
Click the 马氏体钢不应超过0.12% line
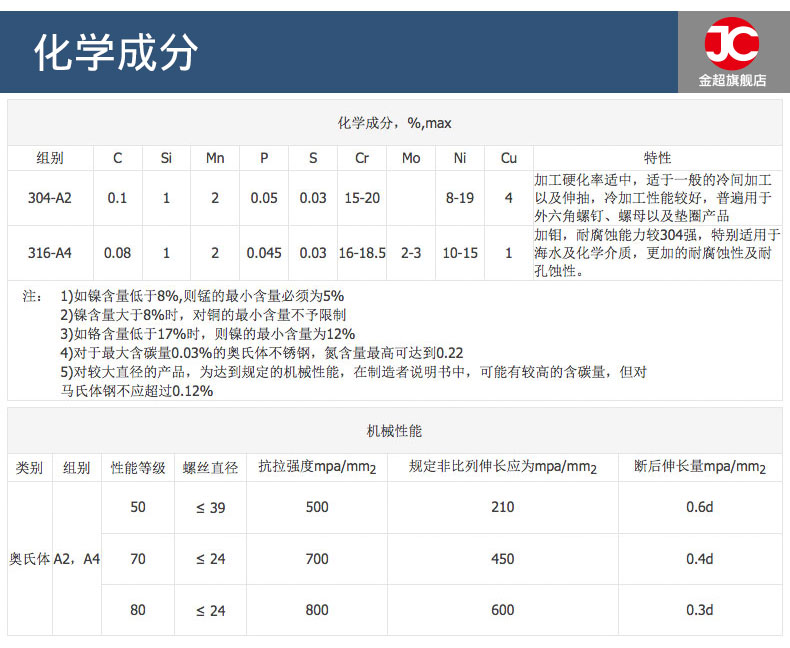coord(137,391)
